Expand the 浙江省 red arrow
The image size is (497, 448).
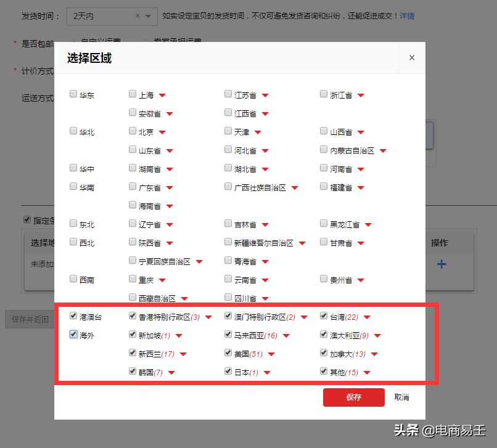point(361,96)
